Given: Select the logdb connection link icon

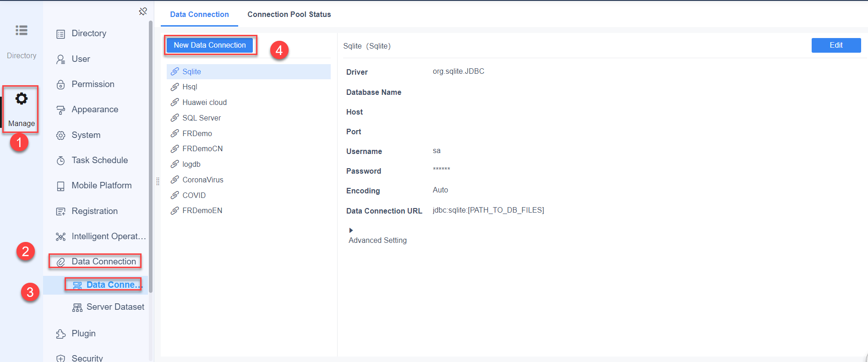Looking at the screenshot, I should tap(175, 164).
